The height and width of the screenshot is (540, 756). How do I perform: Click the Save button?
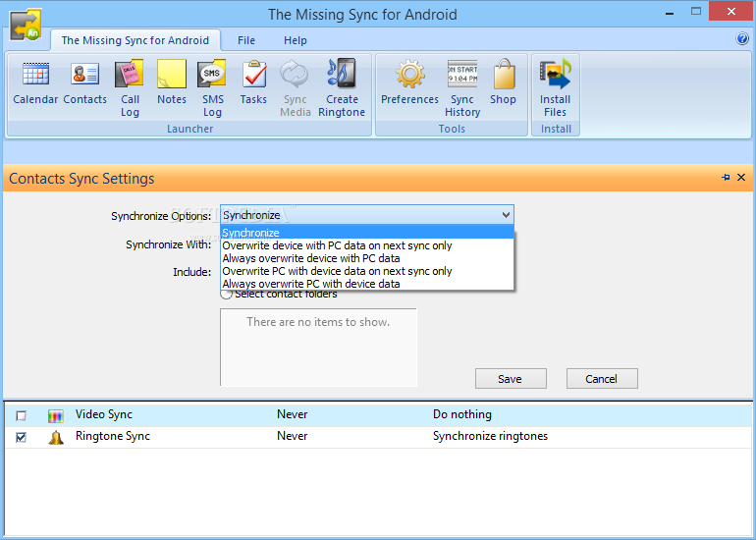click(x=511, y=379)
